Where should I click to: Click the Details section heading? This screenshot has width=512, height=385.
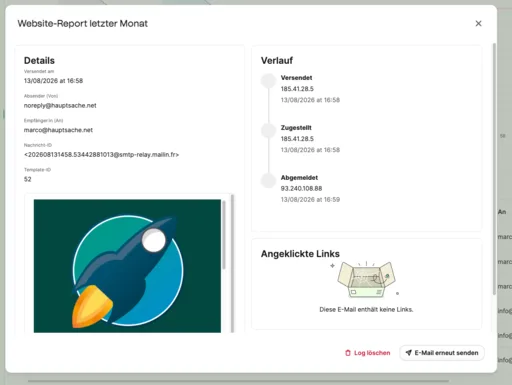[x=39, y=61]
